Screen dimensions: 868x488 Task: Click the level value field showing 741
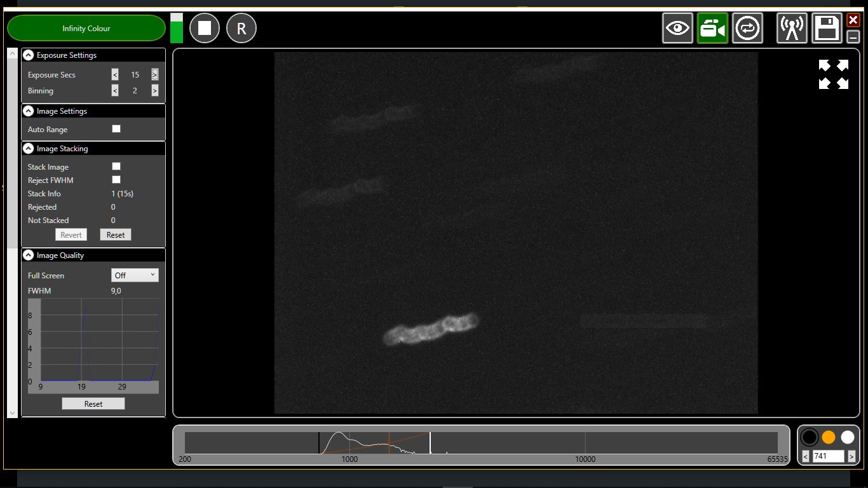(x=829, y=456)
